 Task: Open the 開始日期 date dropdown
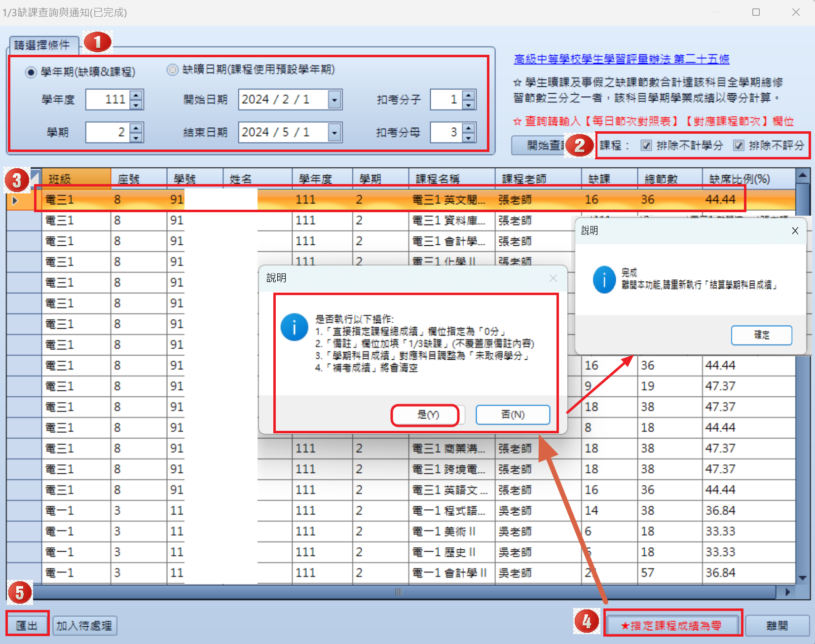(334, 100)
